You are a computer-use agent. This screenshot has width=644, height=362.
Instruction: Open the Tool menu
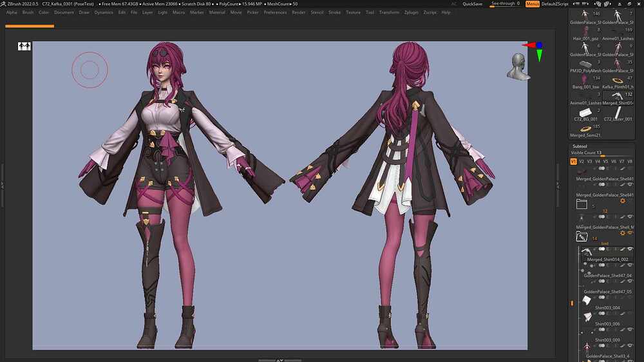coord(370,12)
